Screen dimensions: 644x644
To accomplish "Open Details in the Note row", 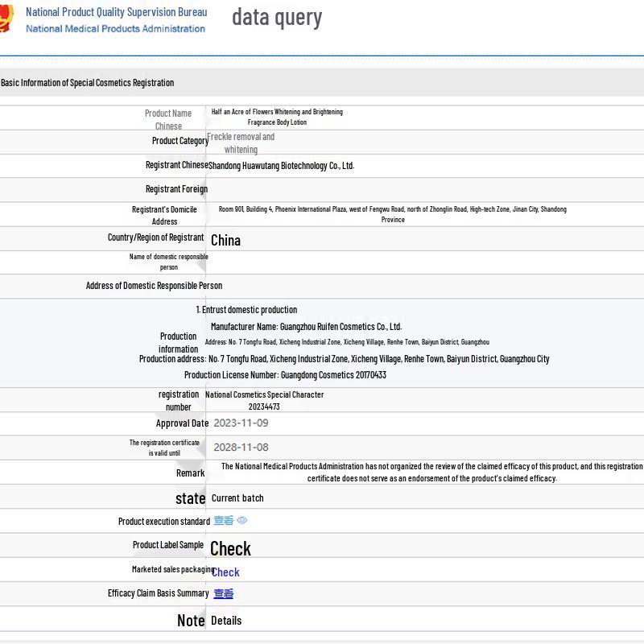I will point(225,621).
